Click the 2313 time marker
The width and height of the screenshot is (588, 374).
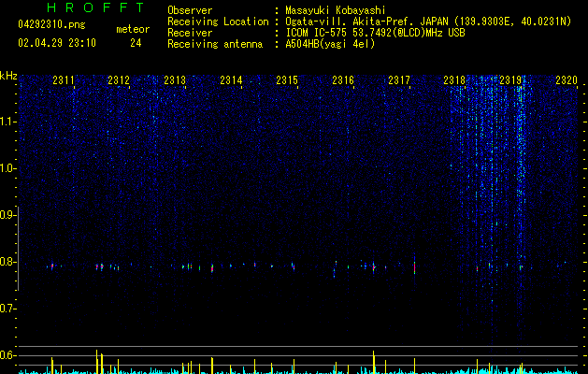(x=175, y=79)
